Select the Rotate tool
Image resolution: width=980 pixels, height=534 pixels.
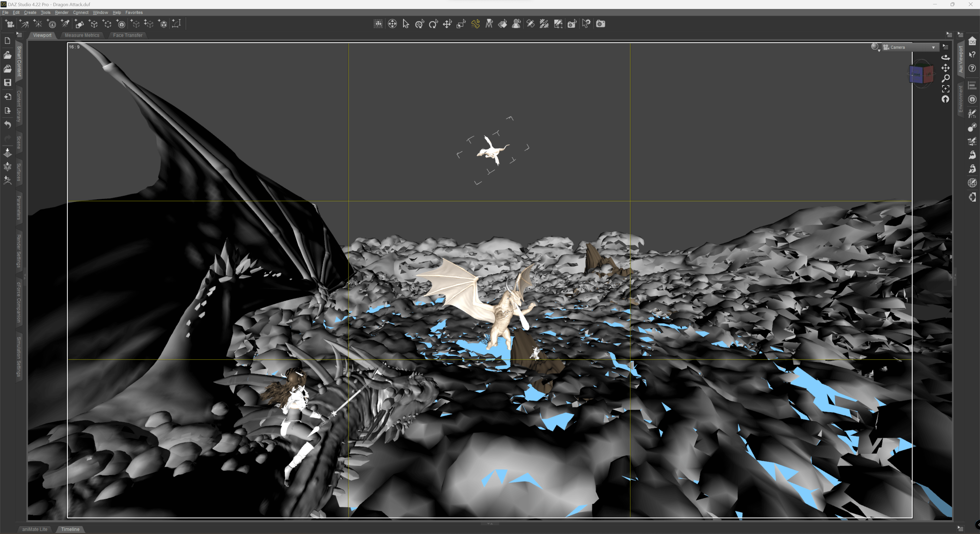433,24
